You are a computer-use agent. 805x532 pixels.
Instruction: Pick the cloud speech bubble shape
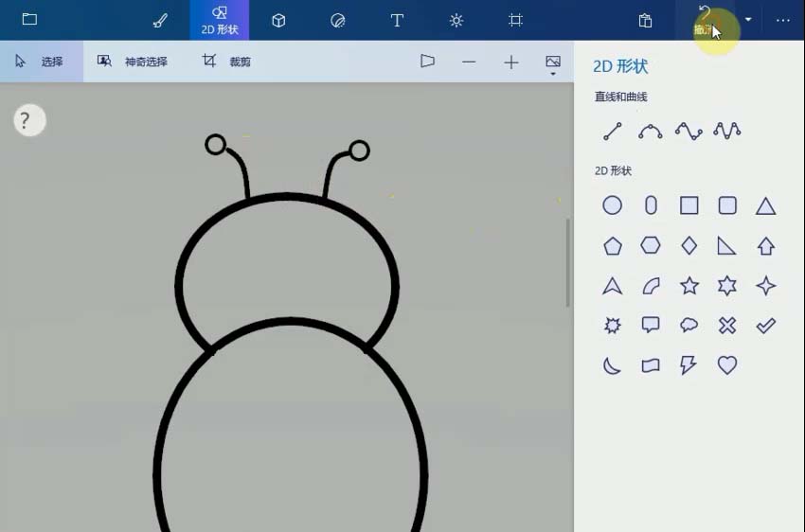[689, 325]
